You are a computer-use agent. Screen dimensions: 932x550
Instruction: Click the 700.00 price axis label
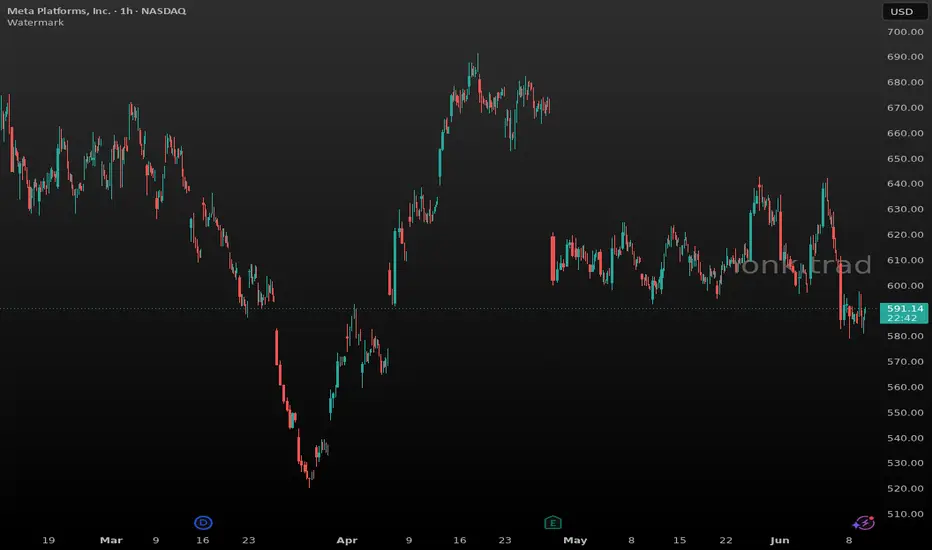(905, 32)
